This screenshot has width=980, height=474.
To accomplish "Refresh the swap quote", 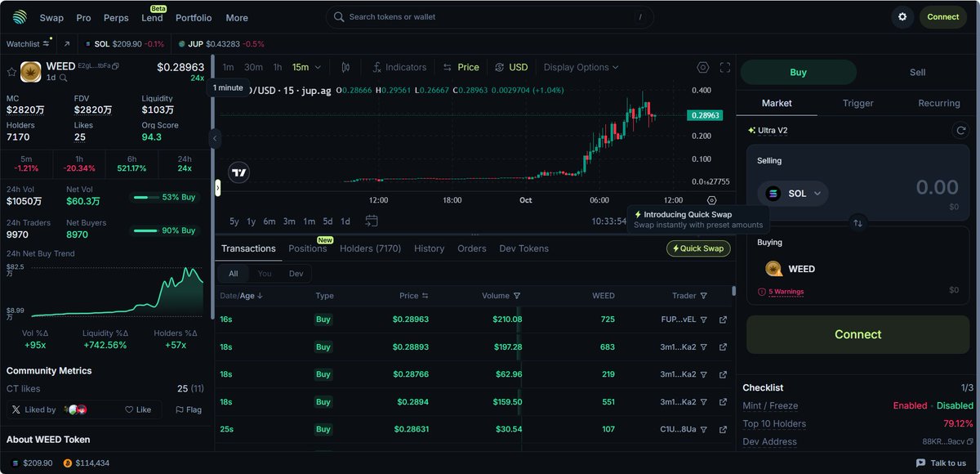I will pos(960,130).
